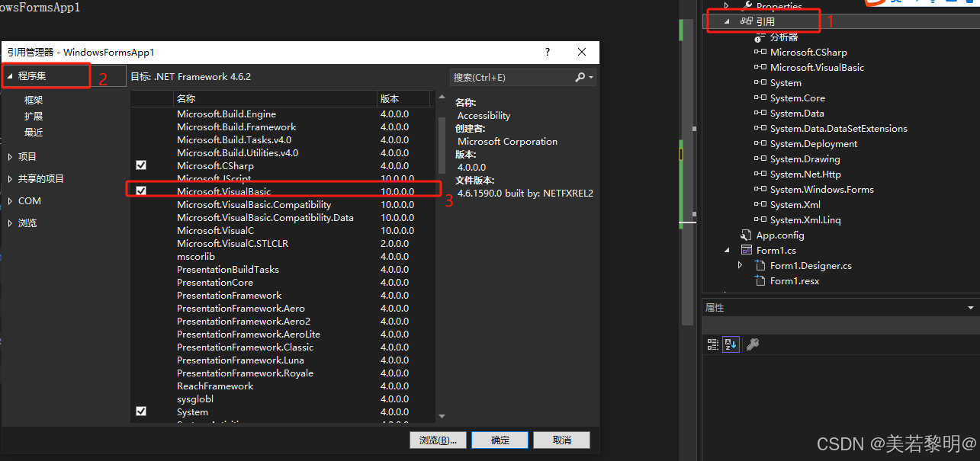This screenshot has width=980, height=461.
Task: Open property pages via the wrench icon
Action: pyautogui.click(x=753, y=344)
